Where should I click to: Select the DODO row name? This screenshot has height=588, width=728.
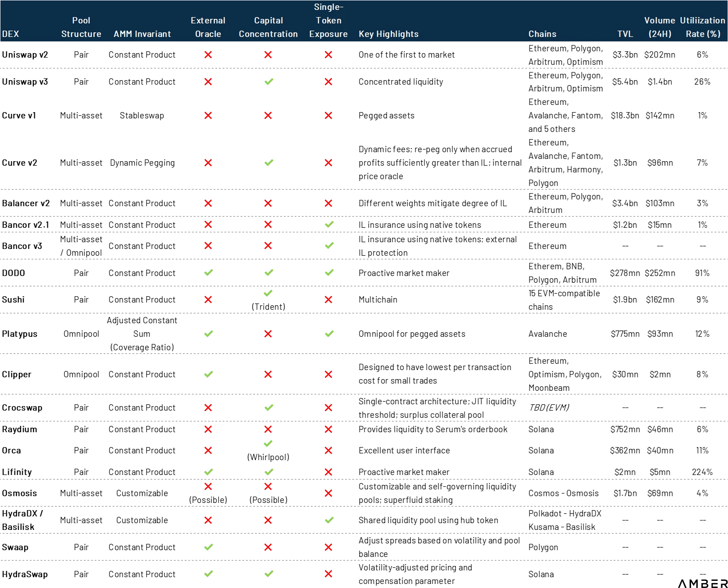14,273
